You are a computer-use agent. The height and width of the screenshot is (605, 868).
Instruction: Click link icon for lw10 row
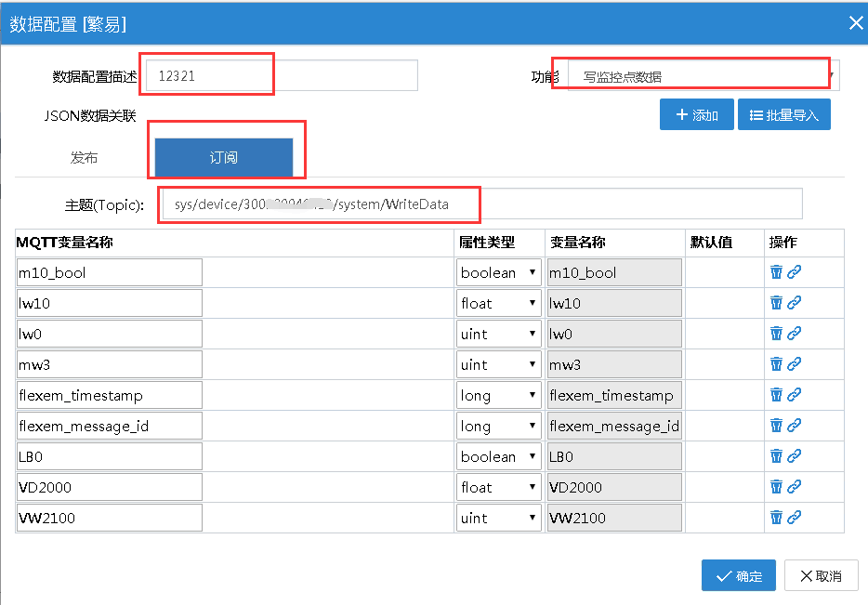pyautogui.click(x=794, y=303)
